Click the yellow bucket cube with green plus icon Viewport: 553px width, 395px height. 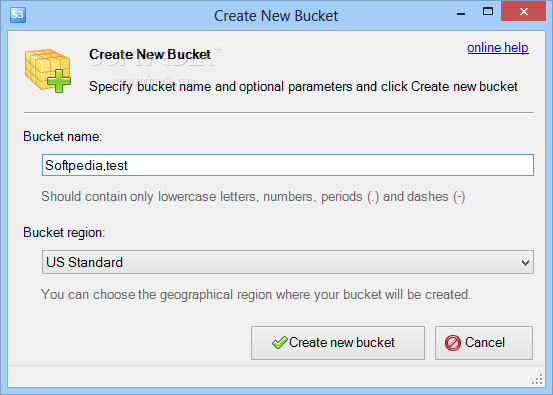click(48, 71)
